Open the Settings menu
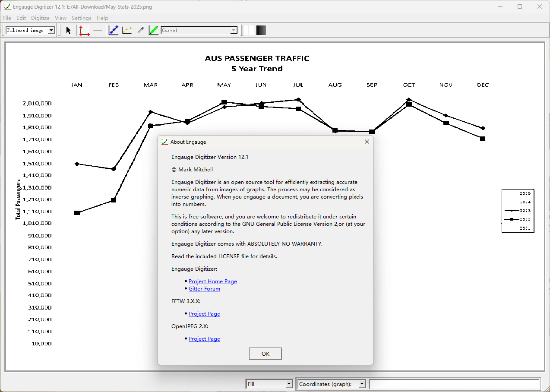The image size is (550, 392). tap(81, 18)
